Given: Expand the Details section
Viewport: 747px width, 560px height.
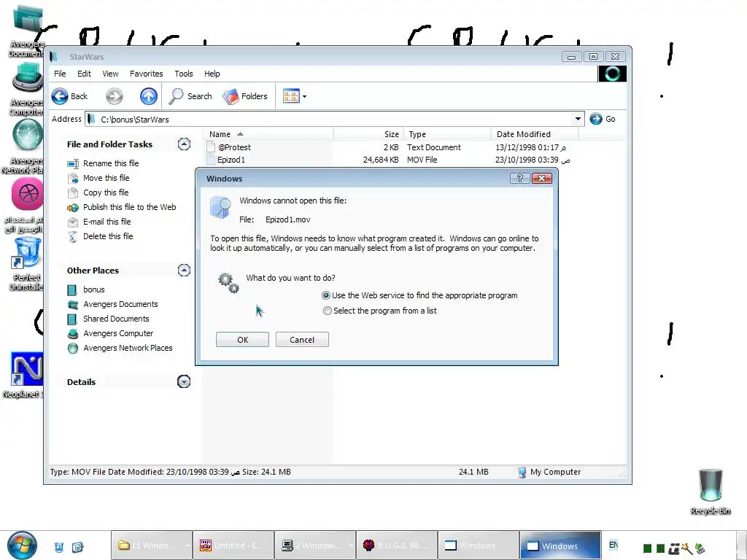Looking at the screenshot, I should (x=184, y=381).
